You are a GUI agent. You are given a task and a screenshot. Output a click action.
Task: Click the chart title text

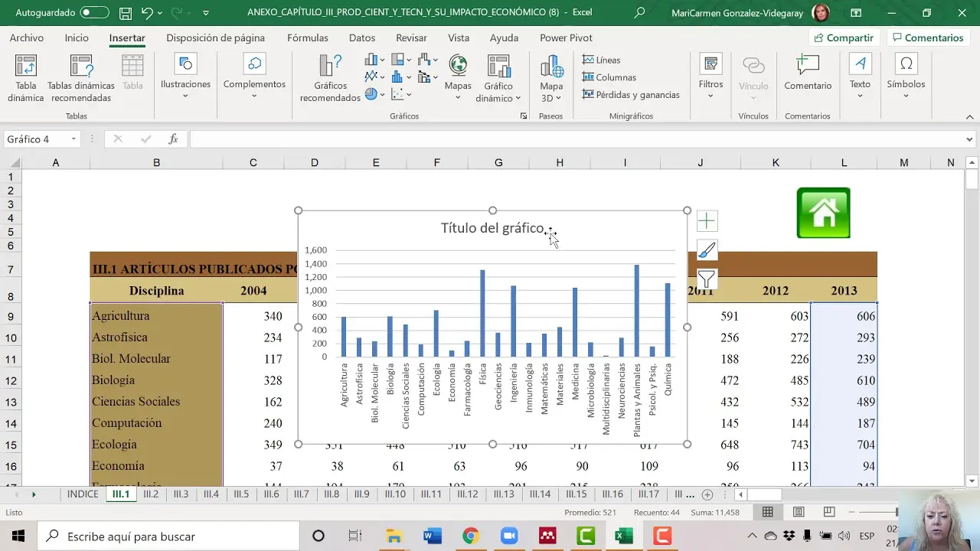pos(492,228)
